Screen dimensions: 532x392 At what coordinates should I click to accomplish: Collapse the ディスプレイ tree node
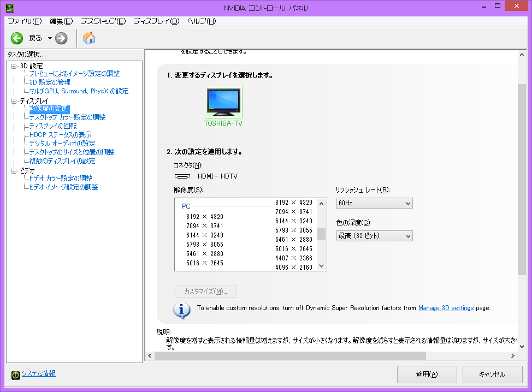(14, 101)
